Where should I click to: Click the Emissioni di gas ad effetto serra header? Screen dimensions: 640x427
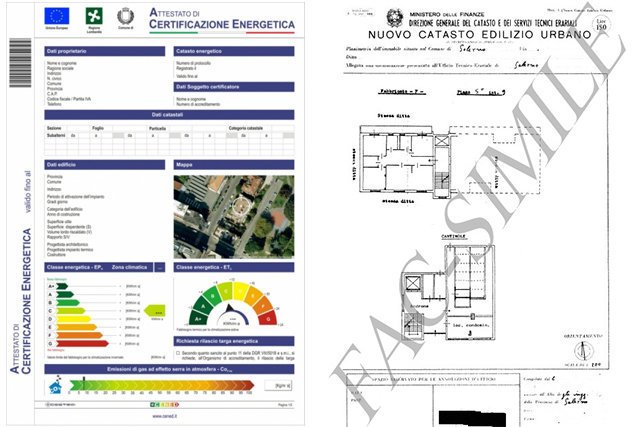(x=169, y=369)
